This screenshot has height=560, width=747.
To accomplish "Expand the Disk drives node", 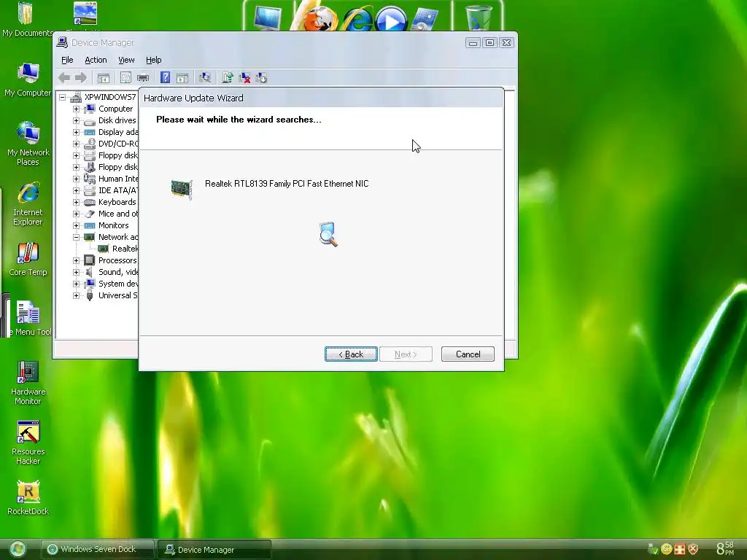I will [76, 120].
